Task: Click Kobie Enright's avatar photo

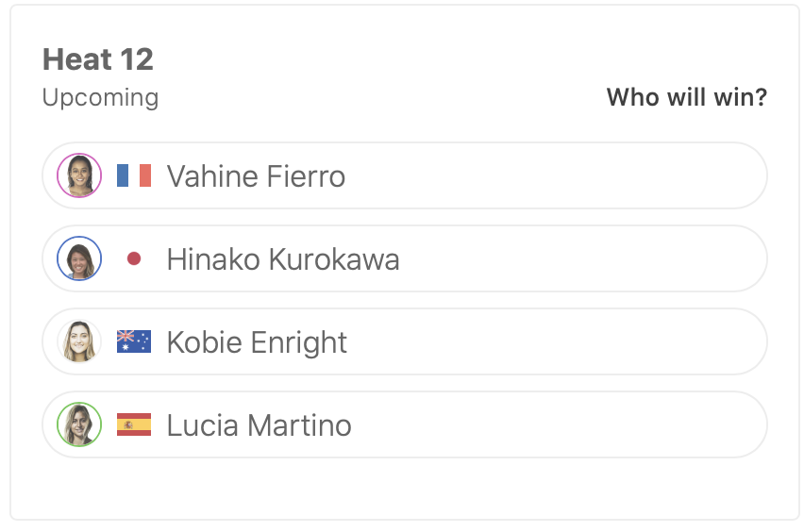Action: coord(79,341)
